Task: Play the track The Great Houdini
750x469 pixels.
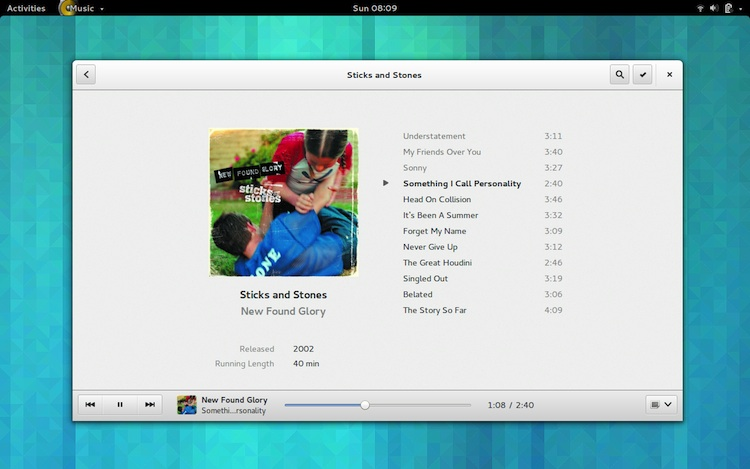Action: pos(437,262)
